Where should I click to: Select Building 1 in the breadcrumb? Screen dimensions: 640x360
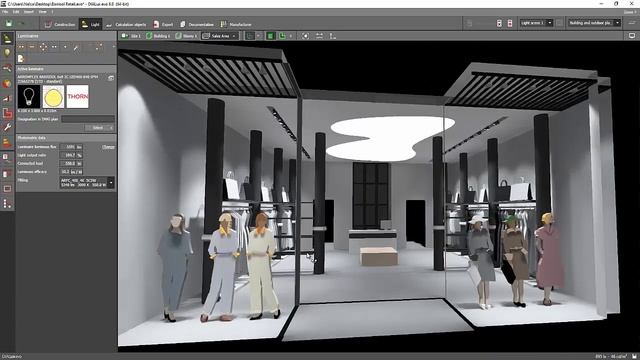click(158, 36)
